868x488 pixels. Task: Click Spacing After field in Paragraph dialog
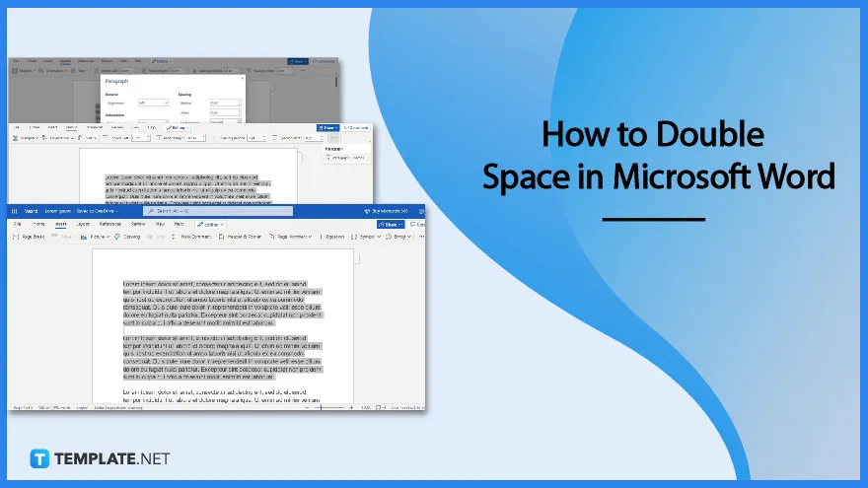pos(225,112)
